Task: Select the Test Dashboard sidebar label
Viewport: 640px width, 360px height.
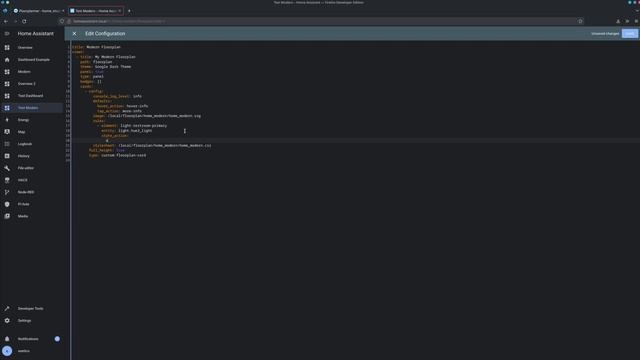Action: coord(30,96)
